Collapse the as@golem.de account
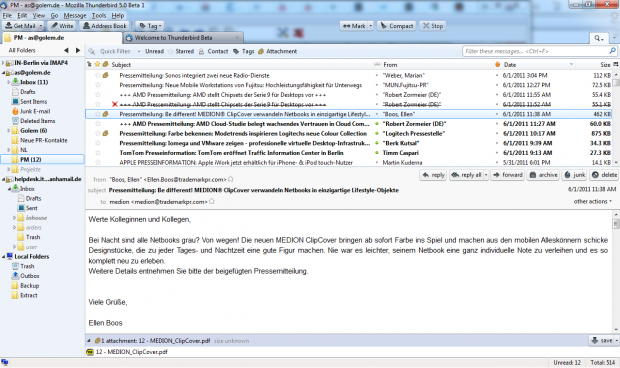Viewport: 620px width, 368px height. pos(3,72)
